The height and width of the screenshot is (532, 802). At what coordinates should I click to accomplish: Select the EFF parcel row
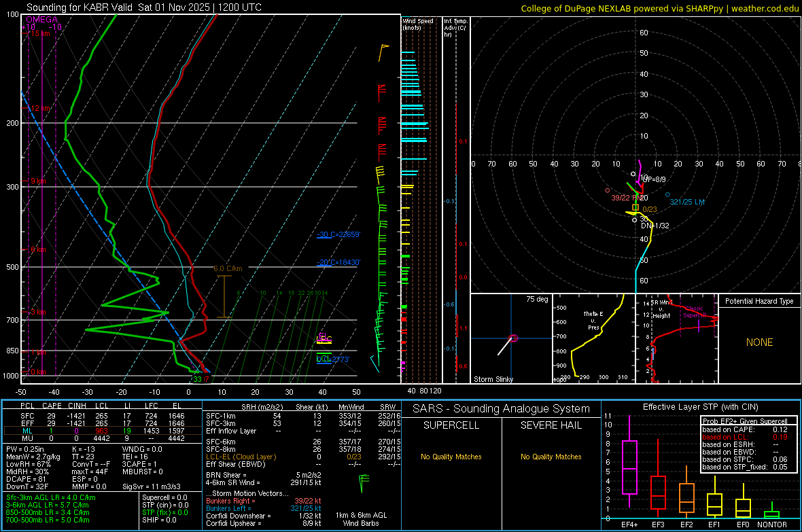point(103,423)
